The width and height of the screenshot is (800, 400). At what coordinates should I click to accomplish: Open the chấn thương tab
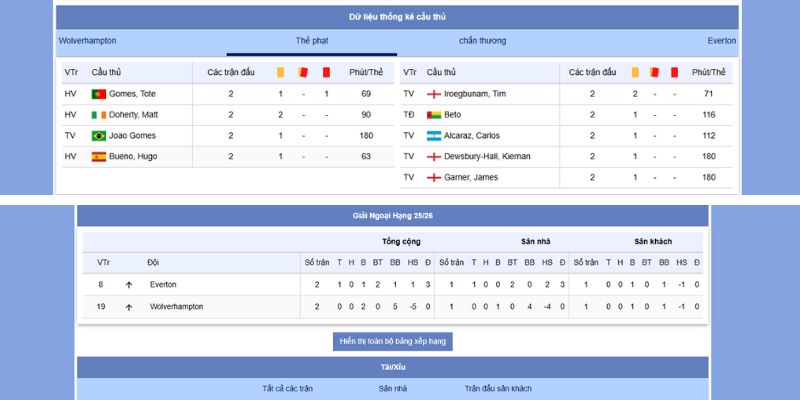coord(482,41)
